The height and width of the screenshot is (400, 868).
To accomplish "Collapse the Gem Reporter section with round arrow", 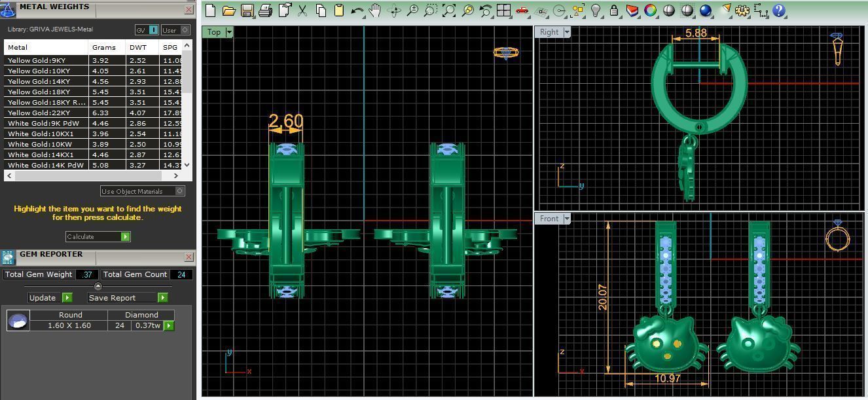I will (x=98, y=286).
